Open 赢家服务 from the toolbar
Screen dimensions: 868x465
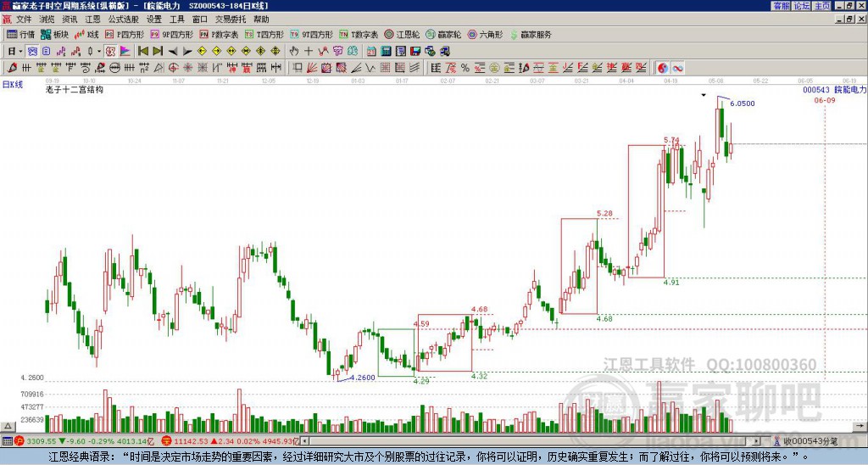pyautogui.click(x=531, y=34)
